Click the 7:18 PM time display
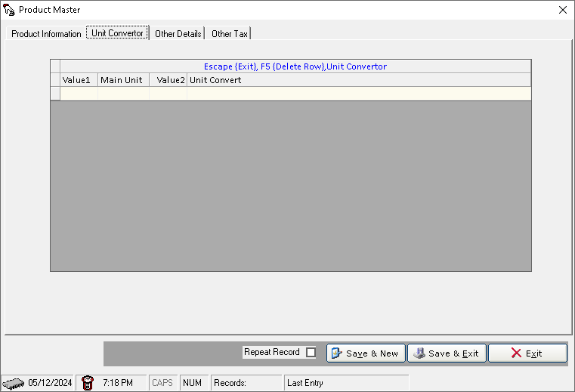Viewport: 575px width, 392px height. [118, 383]
